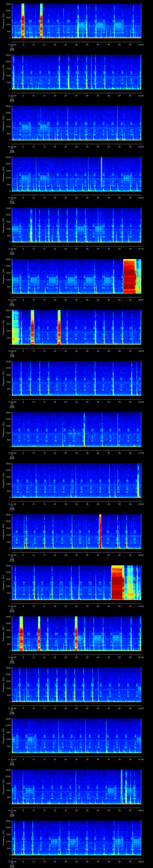Click the red vertical streak in the 13:32:00 spectrogram
This screenshot has height=868, width=153.
(100, 531)
